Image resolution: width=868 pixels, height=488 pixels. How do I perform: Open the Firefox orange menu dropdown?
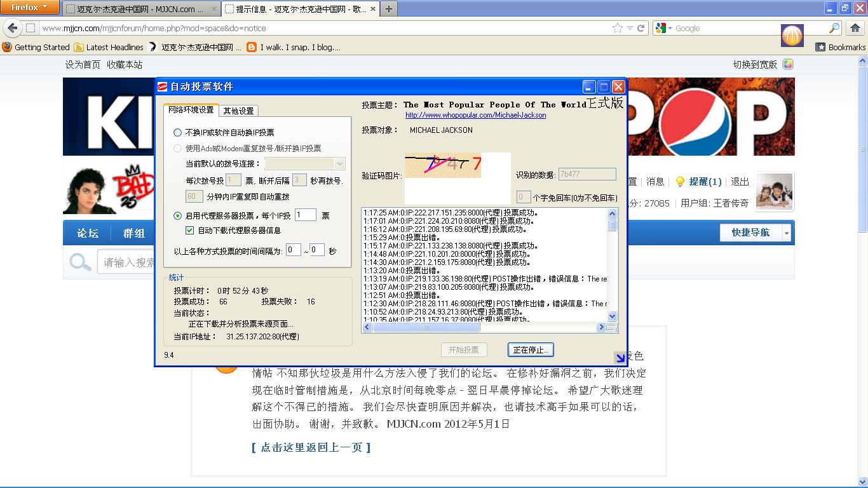(x=30, y=8)
